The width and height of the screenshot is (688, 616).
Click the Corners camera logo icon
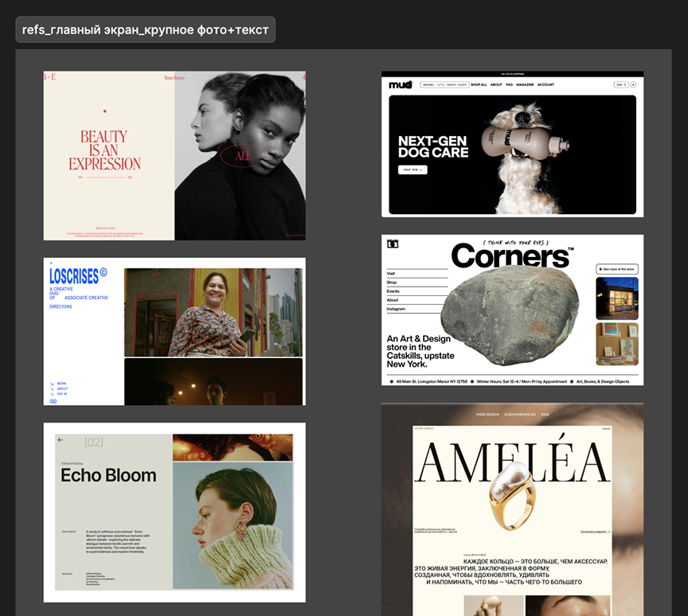[393, 244]
